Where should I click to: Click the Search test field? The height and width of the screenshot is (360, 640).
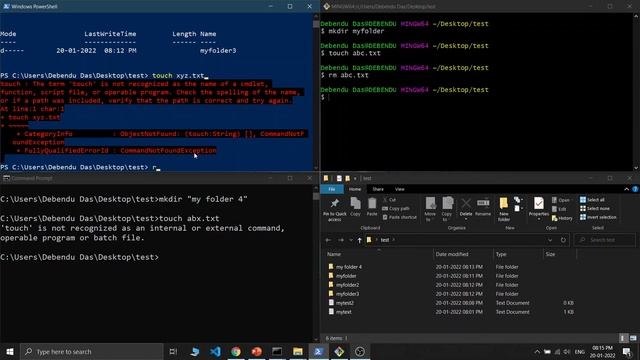pos(605,240)
